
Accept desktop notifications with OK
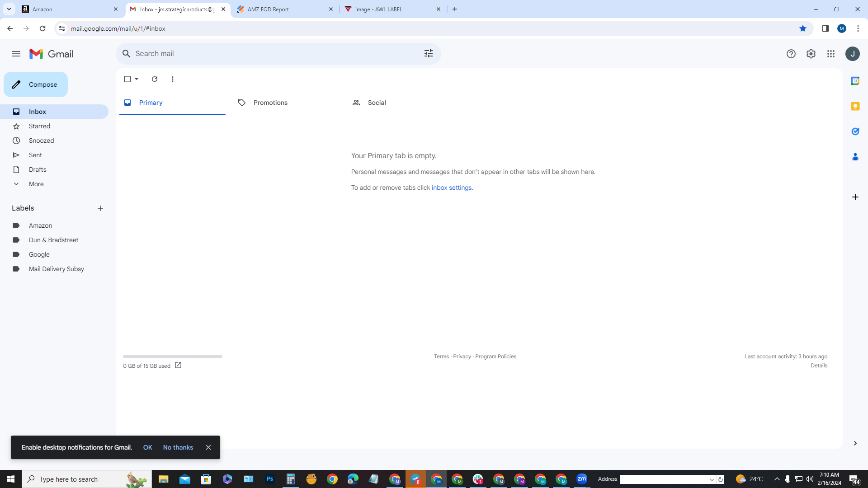point(148,447)
